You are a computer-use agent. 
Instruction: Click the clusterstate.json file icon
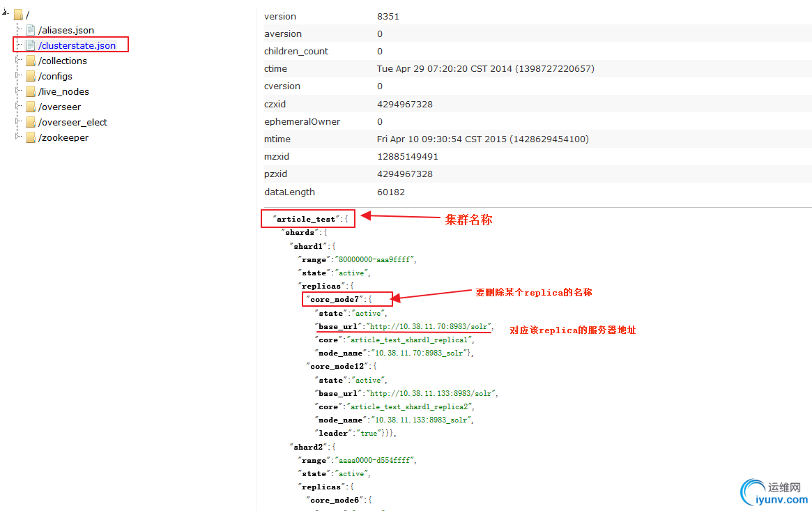(31, 45)
